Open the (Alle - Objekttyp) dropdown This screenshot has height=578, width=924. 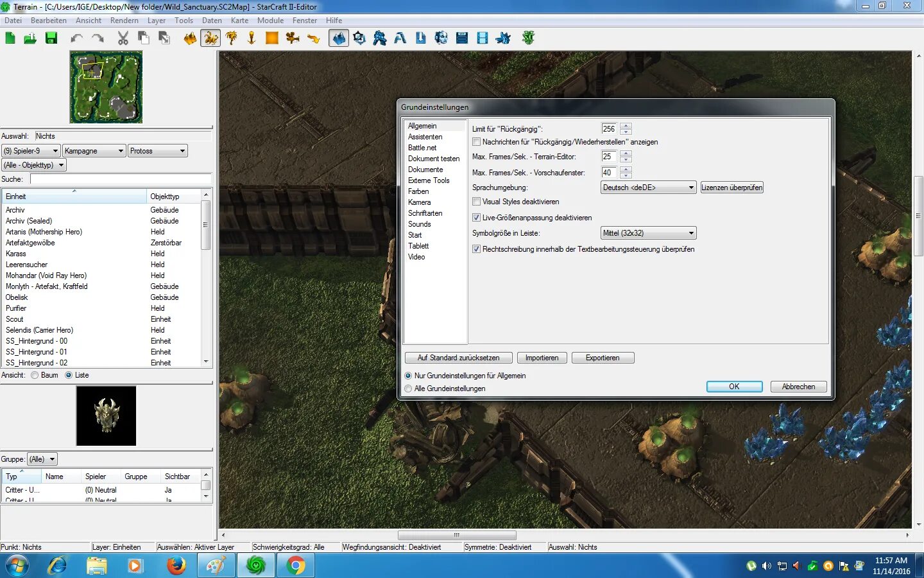point(34,165)
